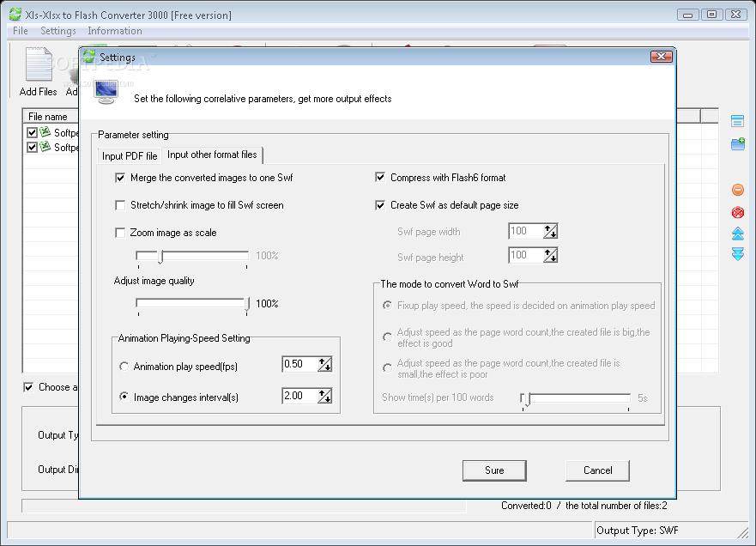This screenshot has height=546, width=756.
Task: Click 'the total number of files:2' text
Action: tap(616, 506)
